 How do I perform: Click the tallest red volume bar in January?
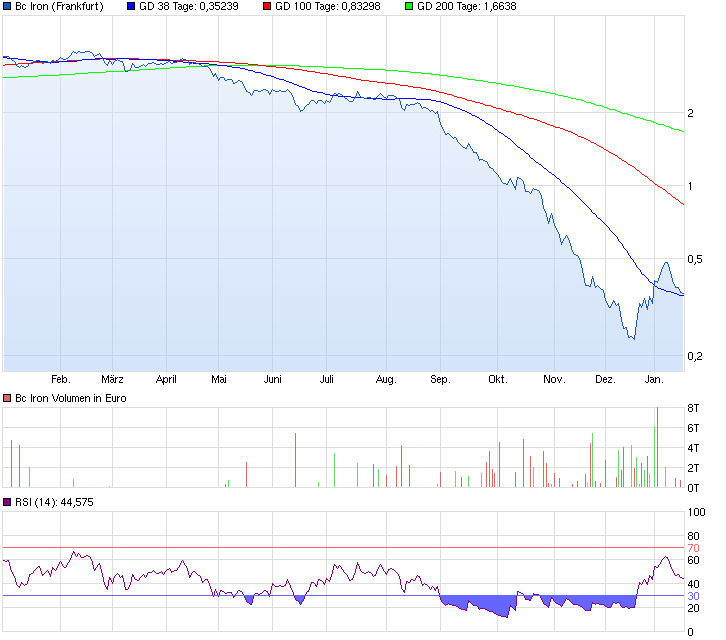pyautogui.click(x=657, y=447)
